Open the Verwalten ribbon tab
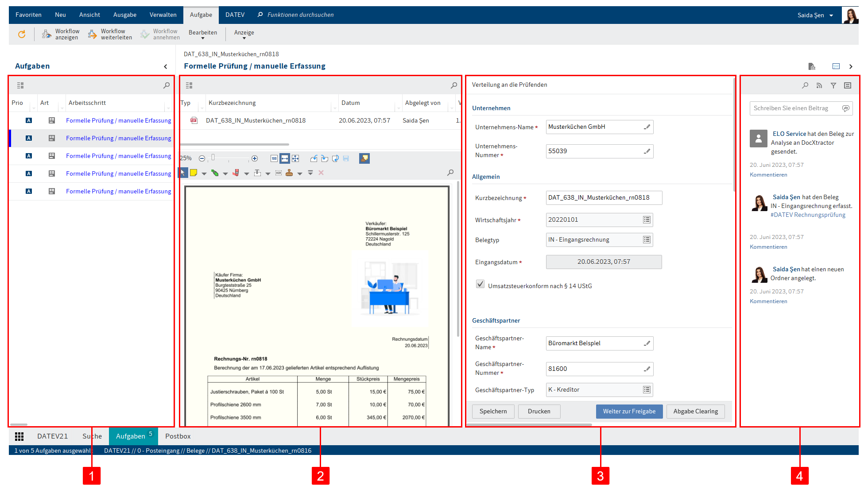Screen dimensions: 868x493 (163, 15)
